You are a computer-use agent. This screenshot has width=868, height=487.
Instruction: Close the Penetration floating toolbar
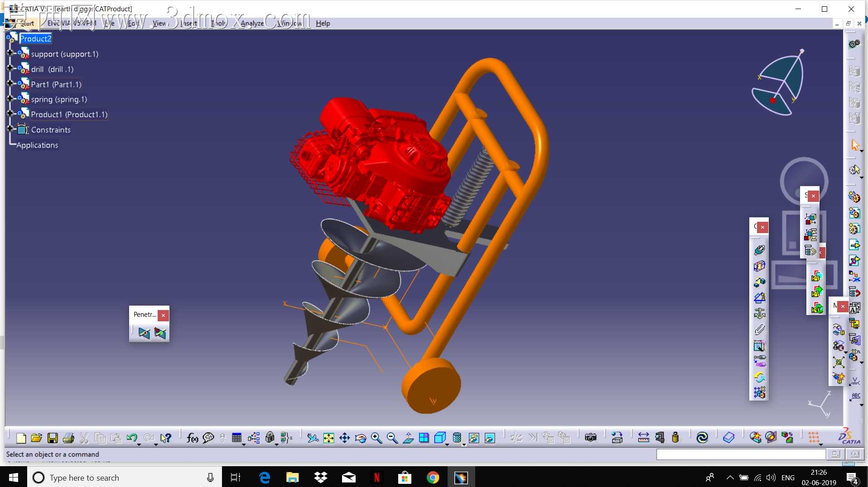point(163,315)
